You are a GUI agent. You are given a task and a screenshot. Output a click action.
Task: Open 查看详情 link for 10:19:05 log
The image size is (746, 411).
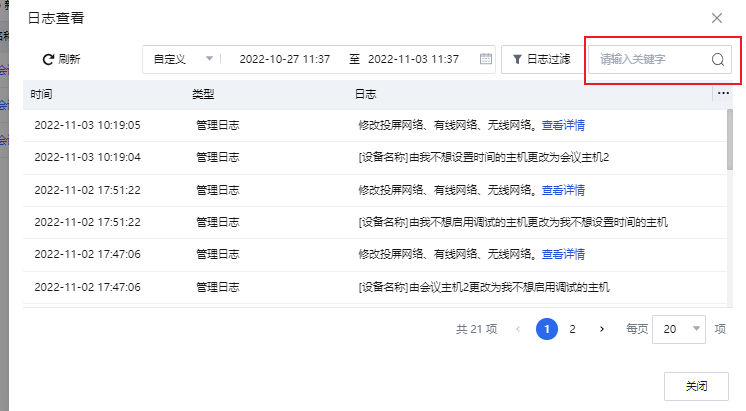coord(563,126)
